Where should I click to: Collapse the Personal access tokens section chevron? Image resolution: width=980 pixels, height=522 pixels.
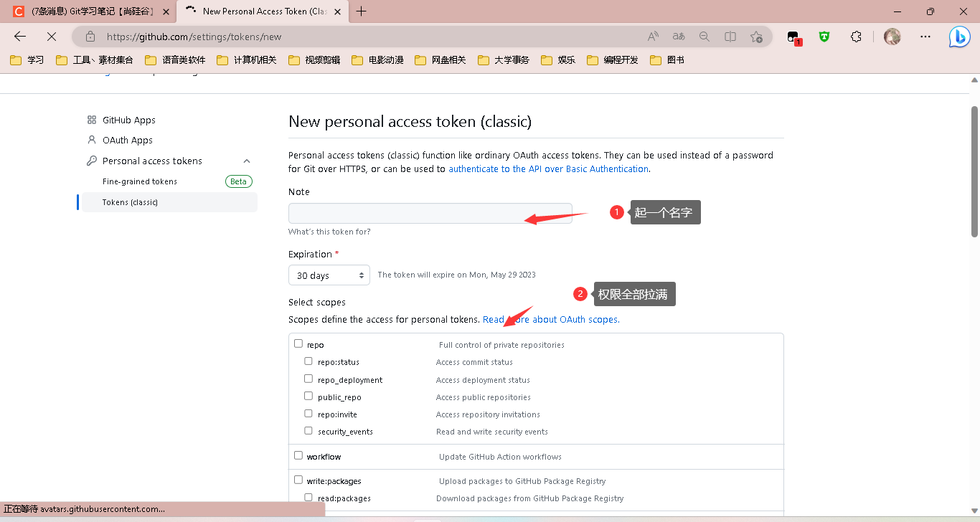(x=247, y=161)
